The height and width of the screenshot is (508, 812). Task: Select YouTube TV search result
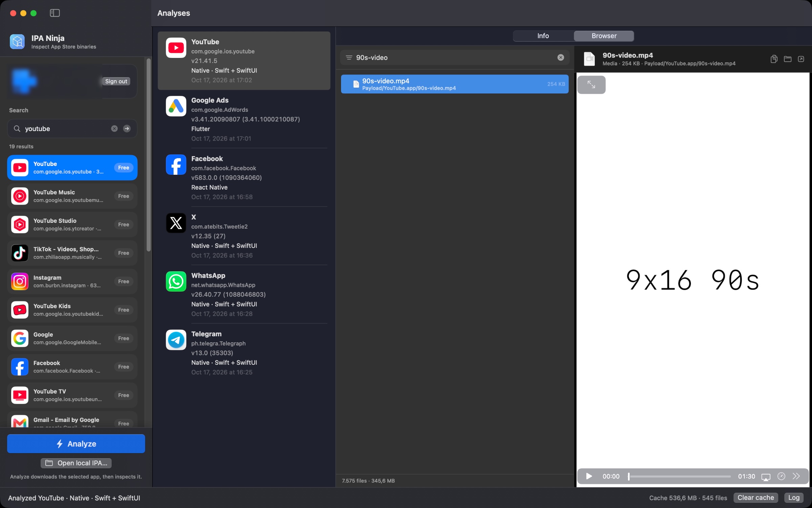pos(72,395)
